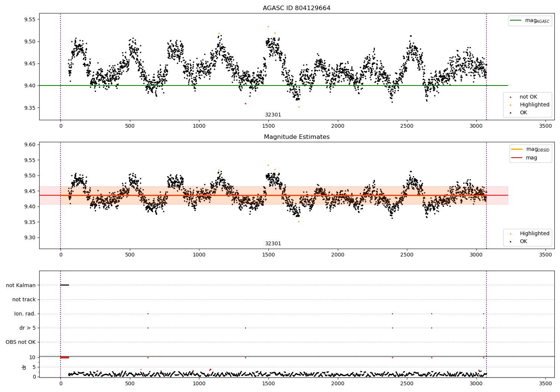Click the green mag AGASC legend line
Screen dimensions: 560x392
516,20
